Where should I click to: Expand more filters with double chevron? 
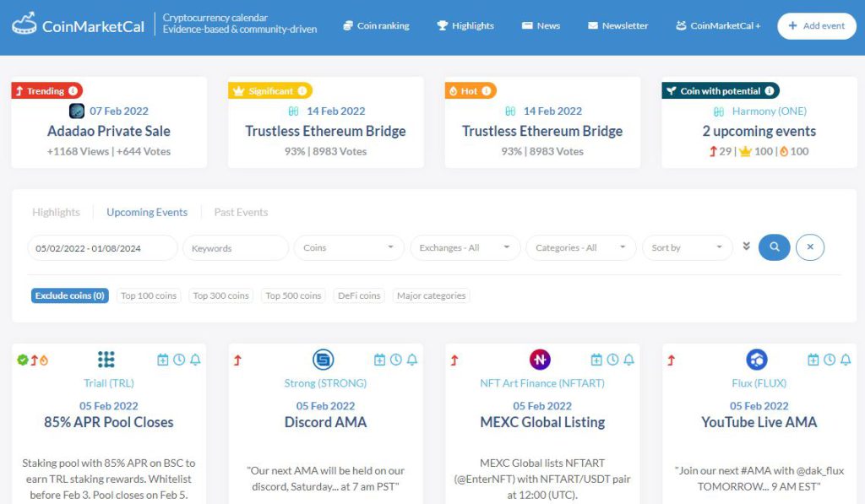click(x=747, y=246)
